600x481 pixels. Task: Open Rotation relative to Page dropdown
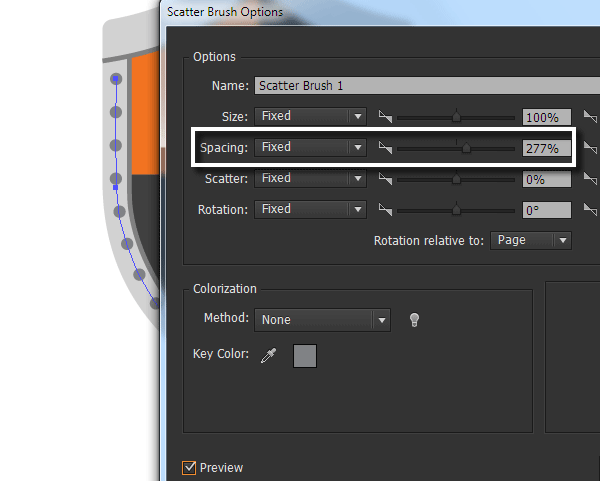tap(531, 240)
